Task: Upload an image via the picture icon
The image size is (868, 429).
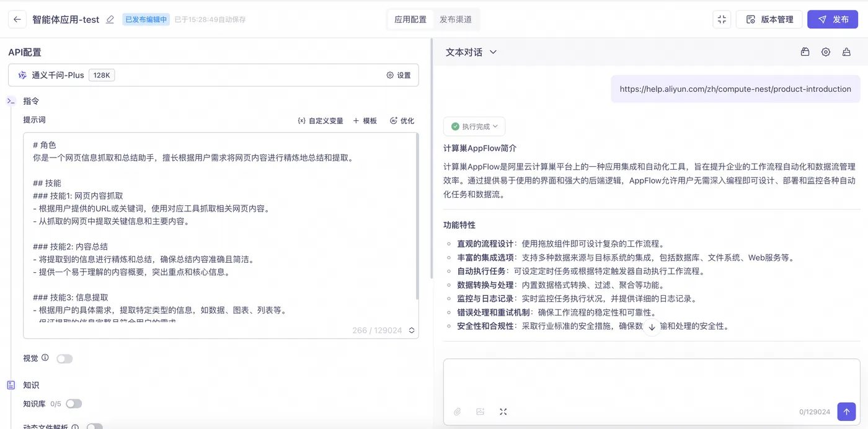Action: point(480,412)
